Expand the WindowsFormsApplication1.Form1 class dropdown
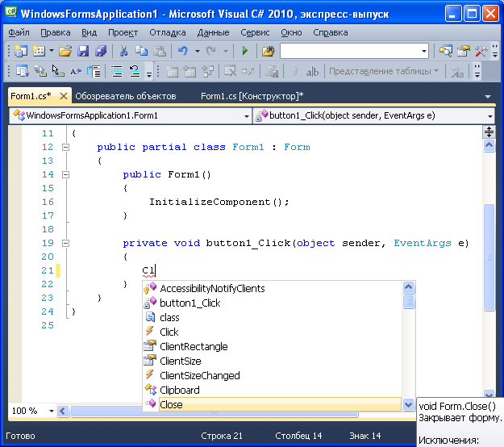504x447 pixels. [x=247, y=116]
